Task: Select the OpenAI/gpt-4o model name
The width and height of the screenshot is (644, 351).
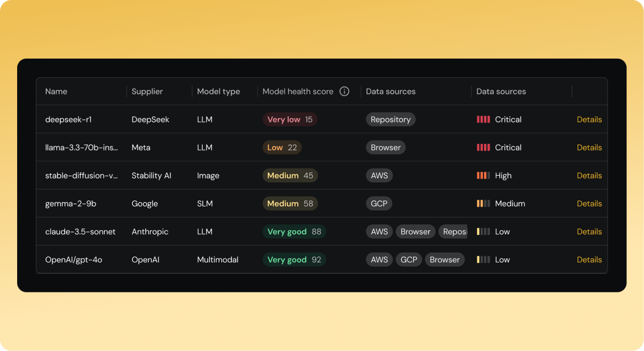Action: [x=74, y=260]
